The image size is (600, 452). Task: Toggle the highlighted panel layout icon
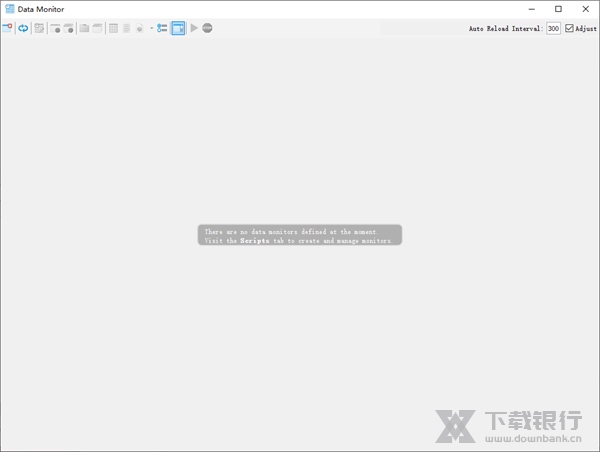point(178,29)
